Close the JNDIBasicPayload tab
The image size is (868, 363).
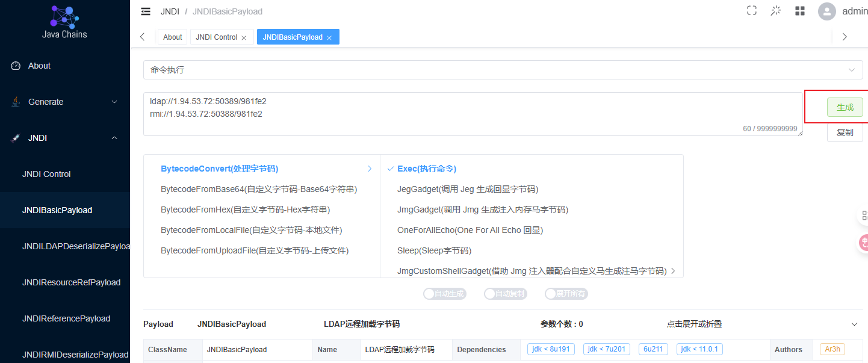(329, 38)
